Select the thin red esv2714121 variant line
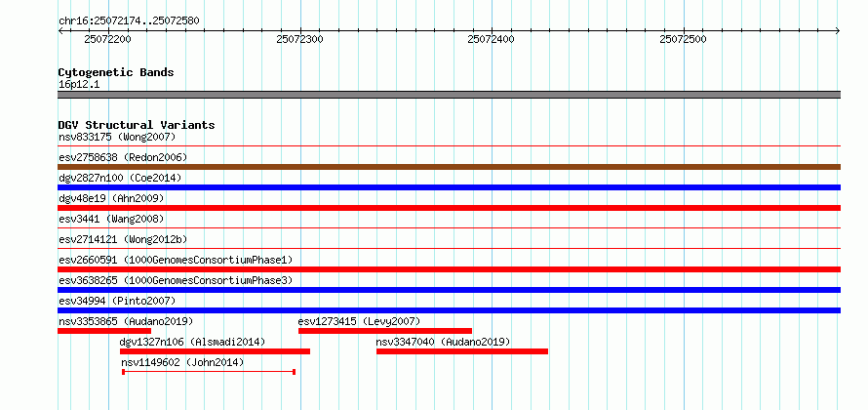The width and height of the screenshot is (868, 410). coord(449,248)
